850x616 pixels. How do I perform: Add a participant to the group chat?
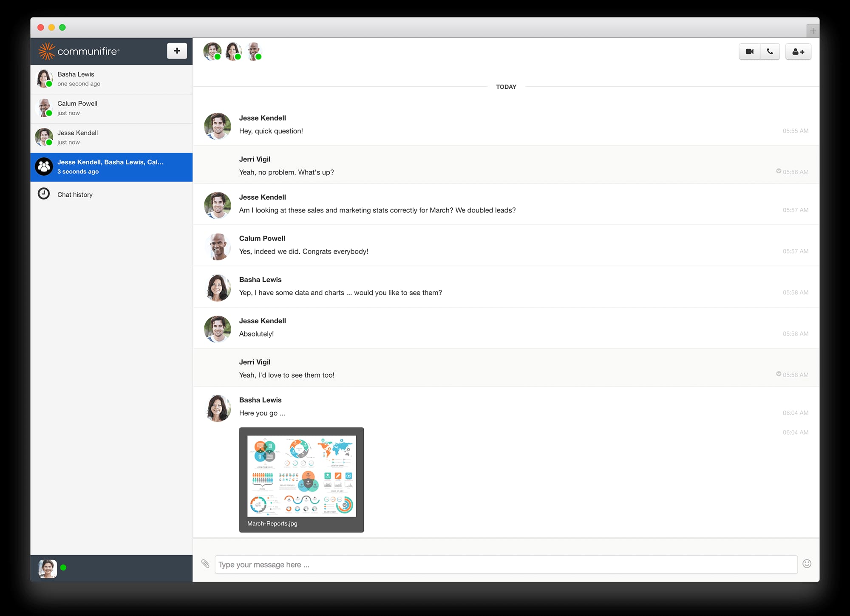[798, 51]
